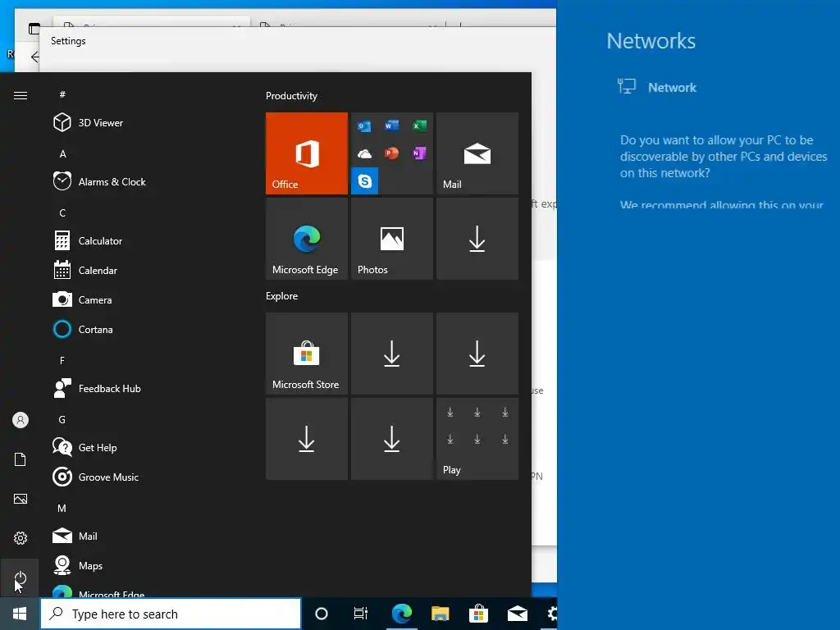The image size is (840, 630).
Task: Click the OneDrive icon in Office folder tile
Action: tap(364, 153)
